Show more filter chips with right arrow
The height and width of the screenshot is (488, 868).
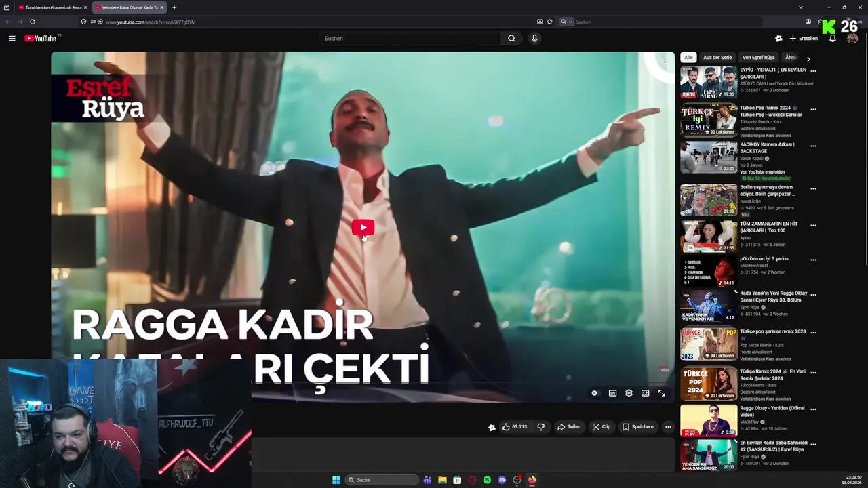808,59
